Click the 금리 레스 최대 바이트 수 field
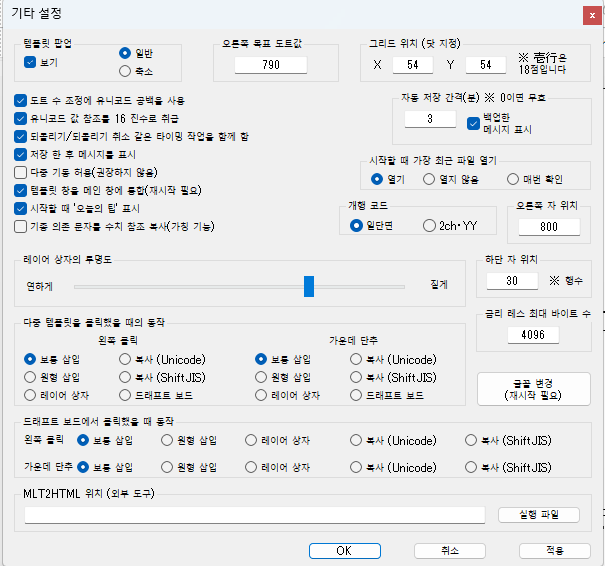Screen dimensions: 605x566 [x=533, y=335]
